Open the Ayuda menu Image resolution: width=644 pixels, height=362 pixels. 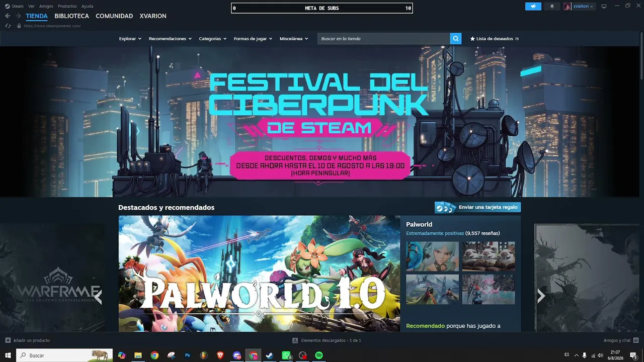[x=88, y=7]
